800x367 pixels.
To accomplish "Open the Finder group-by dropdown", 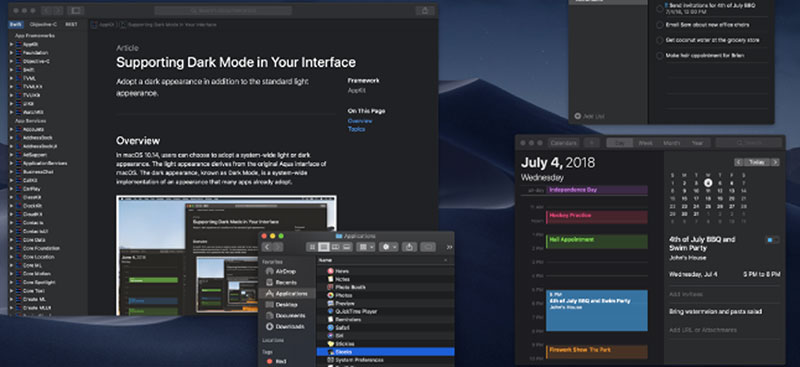I will [x=366, y=247].
